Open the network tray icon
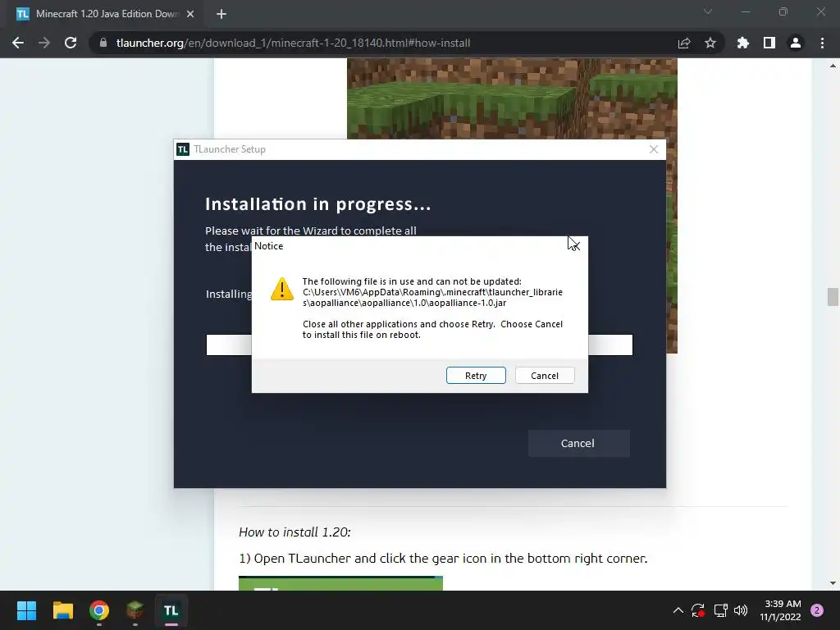This screenshot has width=840, height=630. [x=720, y=610]
